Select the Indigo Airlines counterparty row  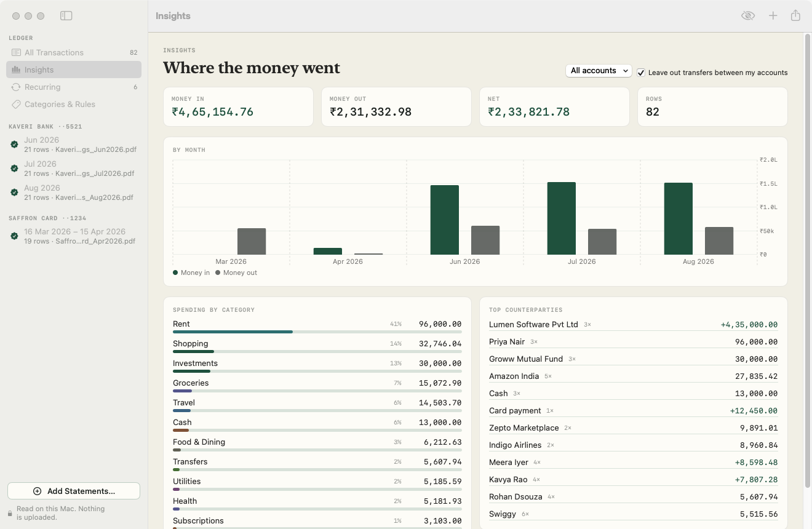click(x=633, y=445)
